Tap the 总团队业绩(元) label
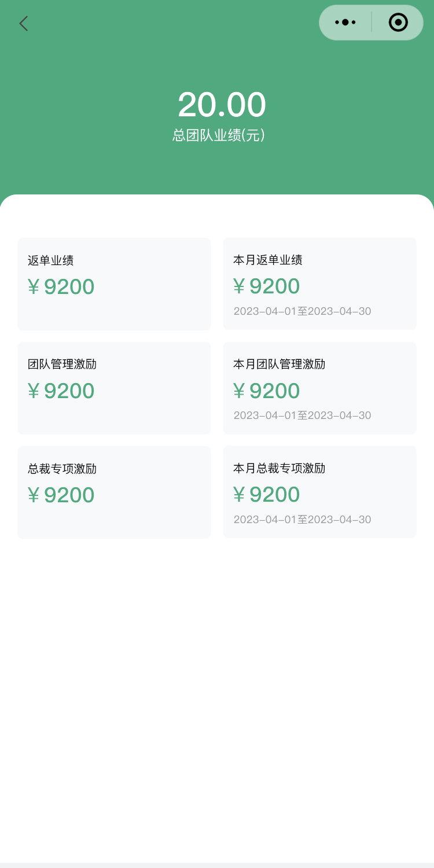Image resolution: width=434 pixels, height=868 pixels. pyautogui.click(x=219, y=135)
